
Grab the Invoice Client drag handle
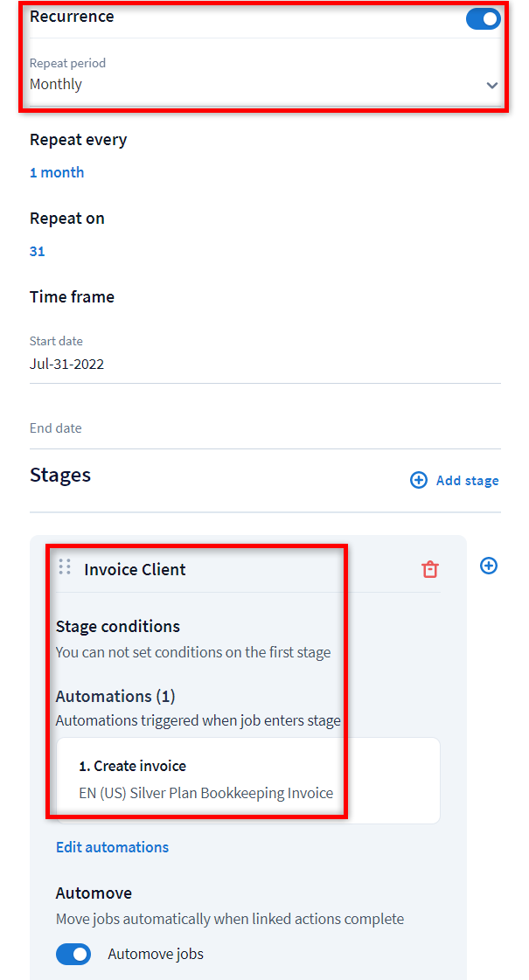[65, 566]
